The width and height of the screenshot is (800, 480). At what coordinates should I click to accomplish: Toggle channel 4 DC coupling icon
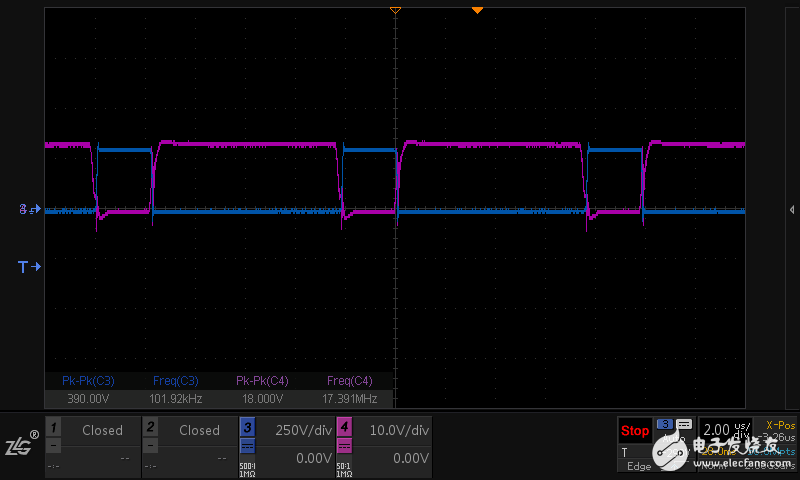coord(344,447)
